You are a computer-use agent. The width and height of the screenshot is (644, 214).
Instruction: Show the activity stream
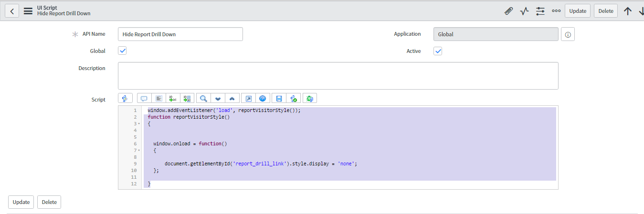(524, 11)
